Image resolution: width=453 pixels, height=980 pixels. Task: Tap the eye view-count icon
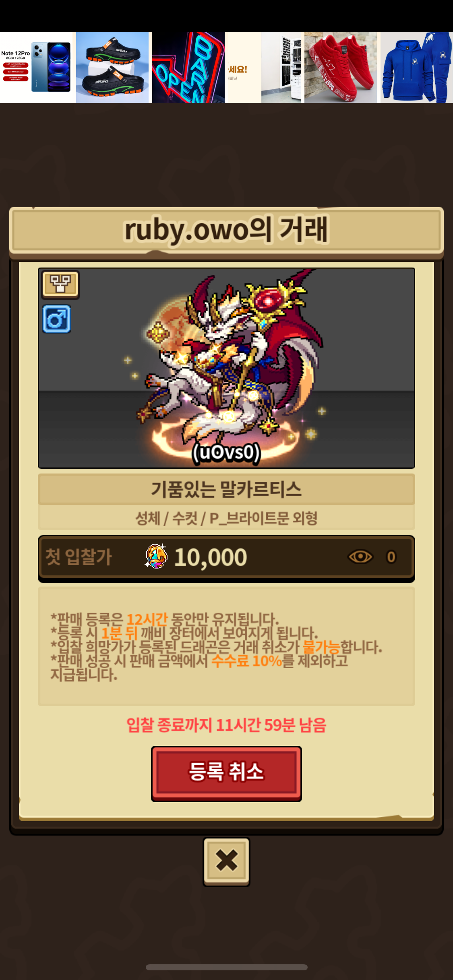(x=360, y=557)
